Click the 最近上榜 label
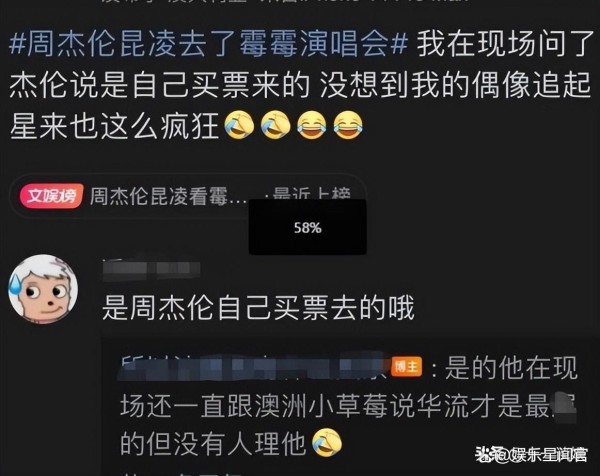Screen dimensions: 600x476 [x=311, y=193]
